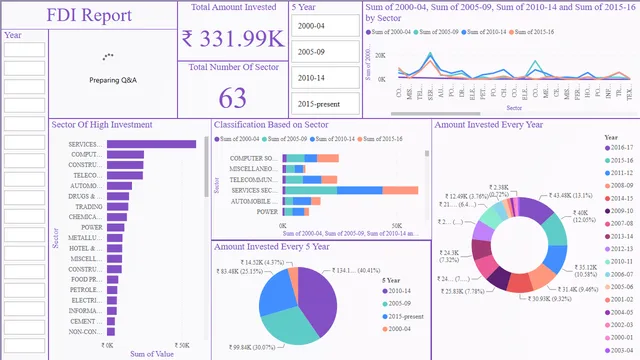640x360 pixels.
Task: Click 2008-09 in the donut Year legend
Action: point(619,186)
